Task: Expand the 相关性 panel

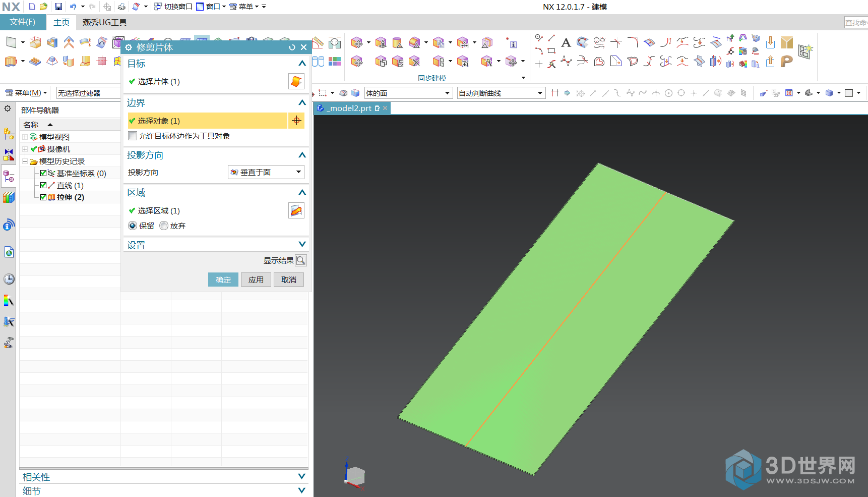Action: [x=301, y=476]
